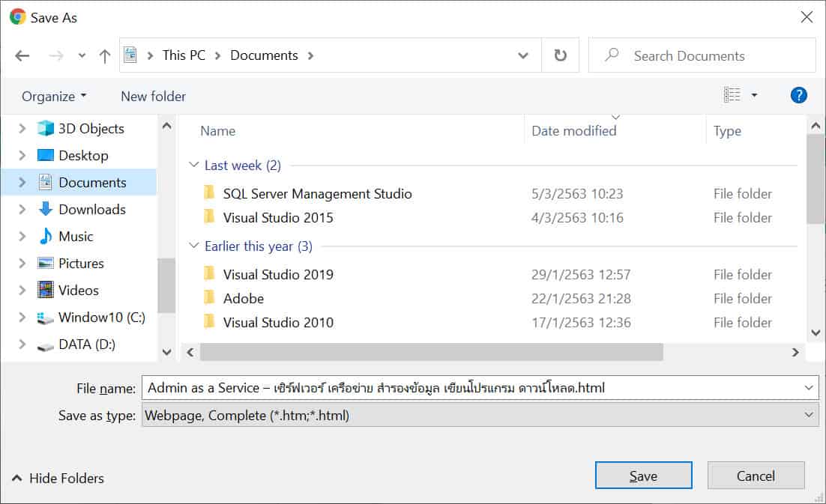Viewport: 826px width, 504px height.
Task: Open the Organize menu
Action: coord(54,97)
